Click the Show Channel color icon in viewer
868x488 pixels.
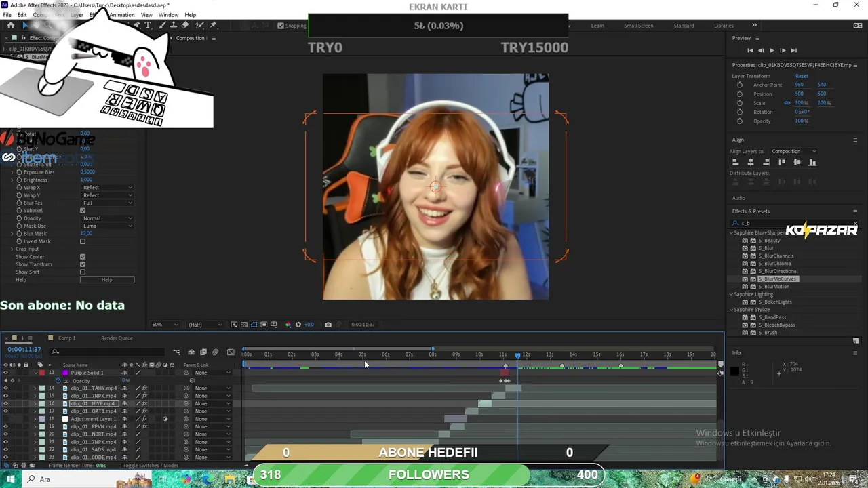click(x=288, y=325)
